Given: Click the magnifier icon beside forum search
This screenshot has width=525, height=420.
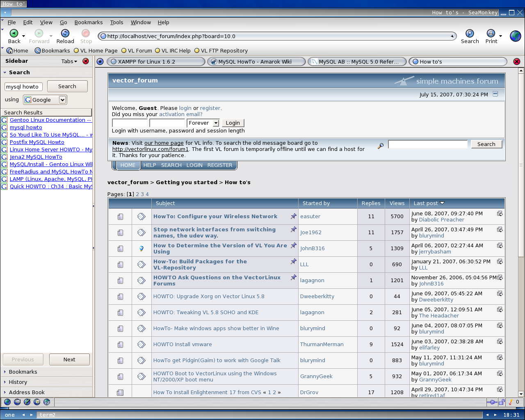Looking at the screenshot, I should [x=381, y=145].
